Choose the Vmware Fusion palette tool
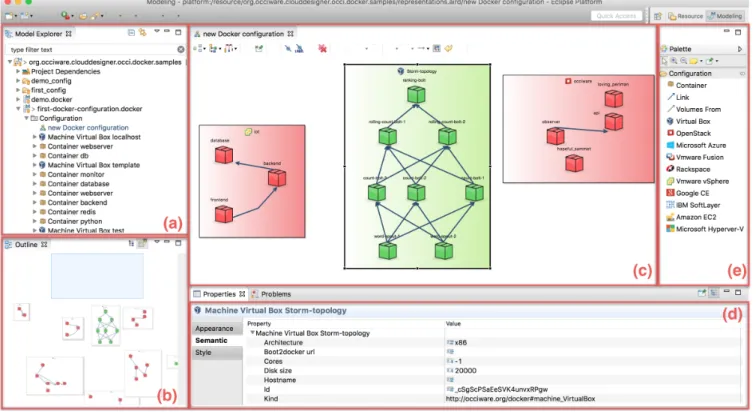Screen dimensions: 756x412 pyautogui.click(x=695, y=157)
